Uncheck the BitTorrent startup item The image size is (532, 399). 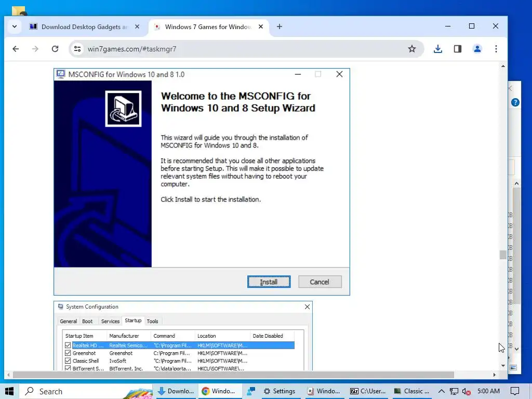click(x=68, y=368)
